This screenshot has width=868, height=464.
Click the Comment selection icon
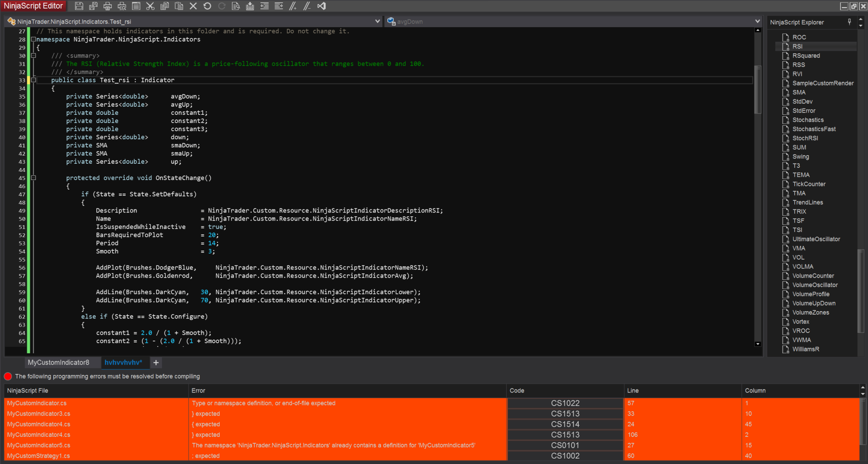293,6
